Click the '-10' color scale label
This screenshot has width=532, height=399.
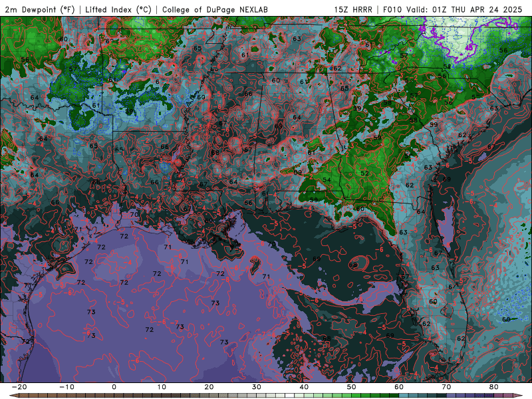click(66, 387)
